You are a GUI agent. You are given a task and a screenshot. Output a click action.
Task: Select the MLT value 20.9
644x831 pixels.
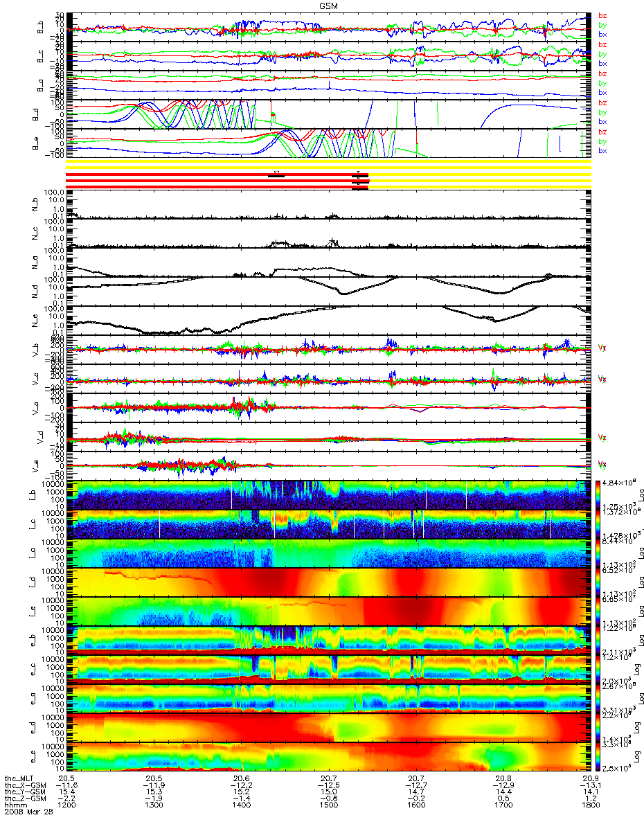click(x=590, y=780)
